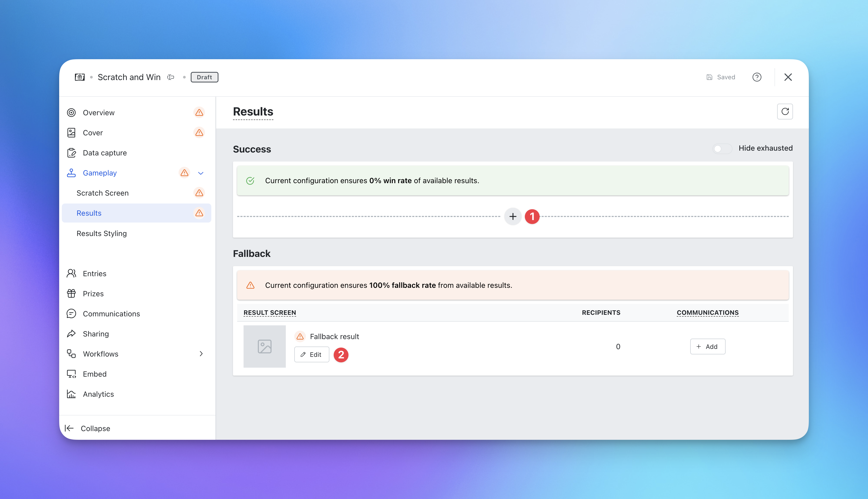
Task: Click the Fallback result image placeholder
Action: [x=264, y=346]
